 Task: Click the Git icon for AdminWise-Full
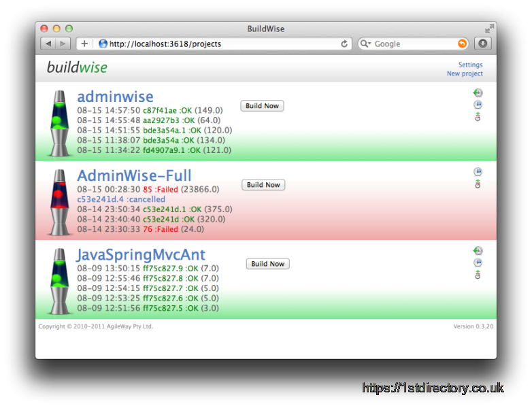point(478,184)
